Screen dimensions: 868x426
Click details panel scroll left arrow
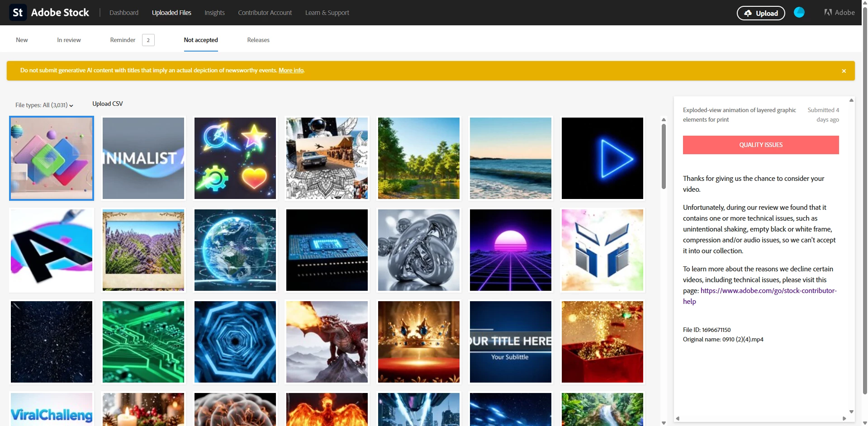[x=678, y=418]
